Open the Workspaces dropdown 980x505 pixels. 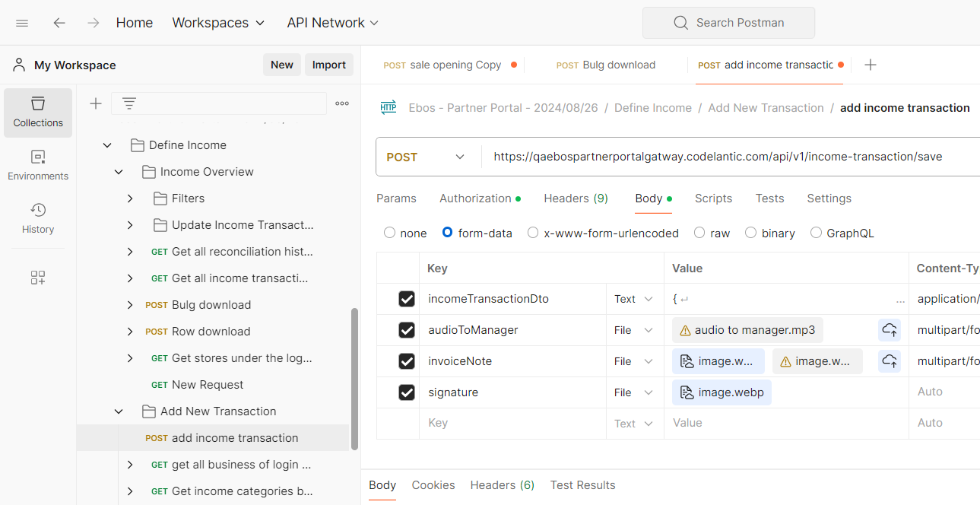pos(218,23)
